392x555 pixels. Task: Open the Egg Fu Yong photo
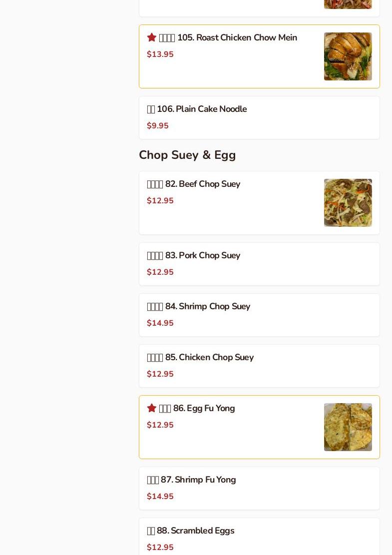click(348, 427)
